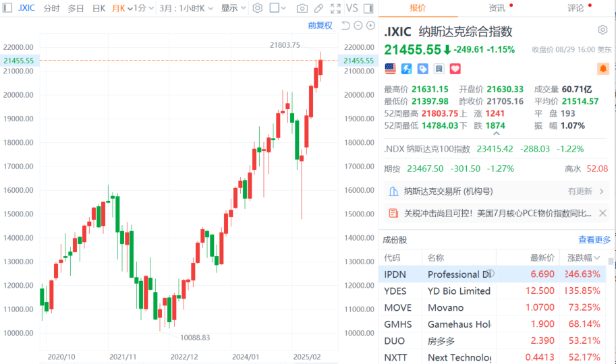The width and height of the screenshot is (616, 364).
Task: Toggle the left sidebar panel icon
Action: coord(7,7)
